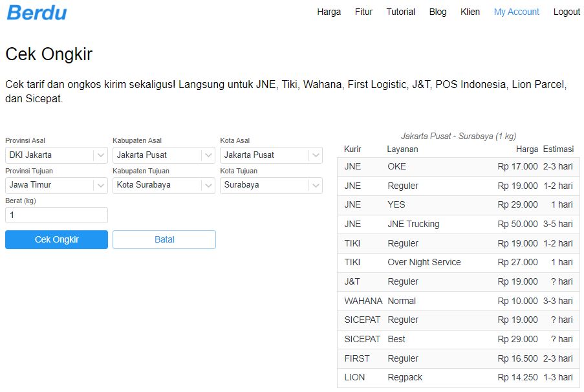Click the 3-5 hari estimate
Viewport: 584px width, 392px height.
(x=558, y=224)
